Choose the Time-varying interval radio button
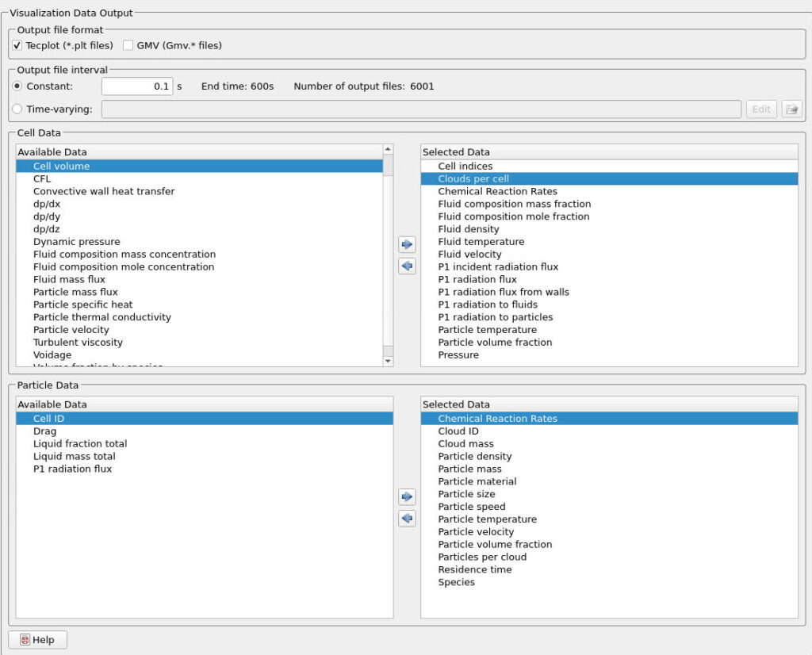Screen dimensions: 812x655 point(17,109)
